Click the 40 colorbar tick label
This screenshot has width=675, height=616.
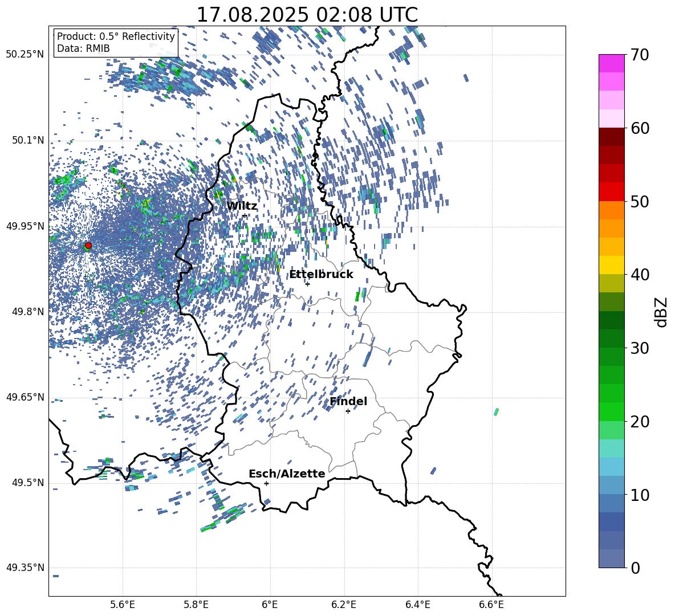pyautogui.click(x=640, y=275)
